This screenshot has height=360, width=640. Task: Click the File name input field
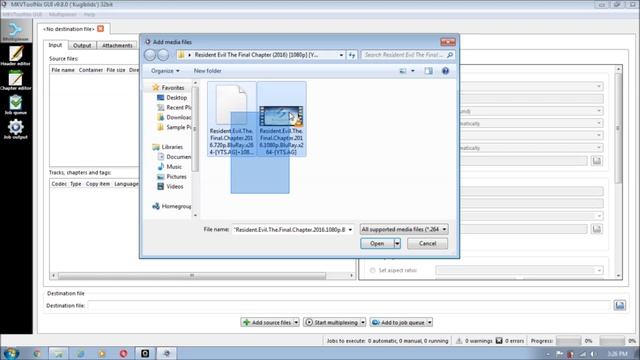point(289,230)
